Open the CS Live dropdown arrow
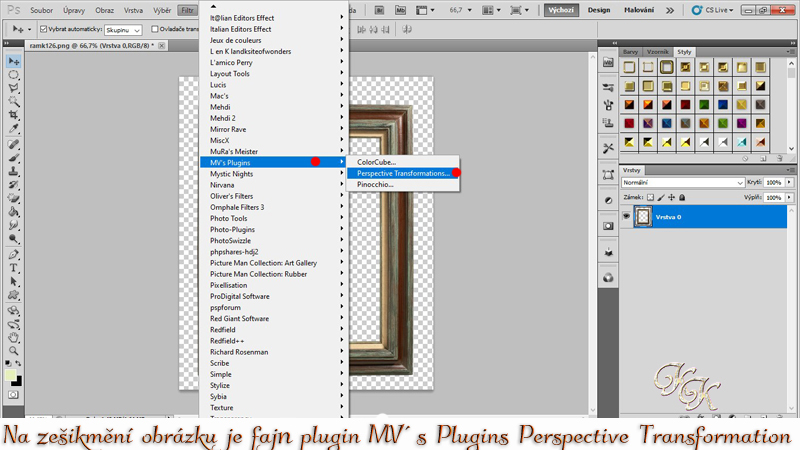 [x=731, y=10]
